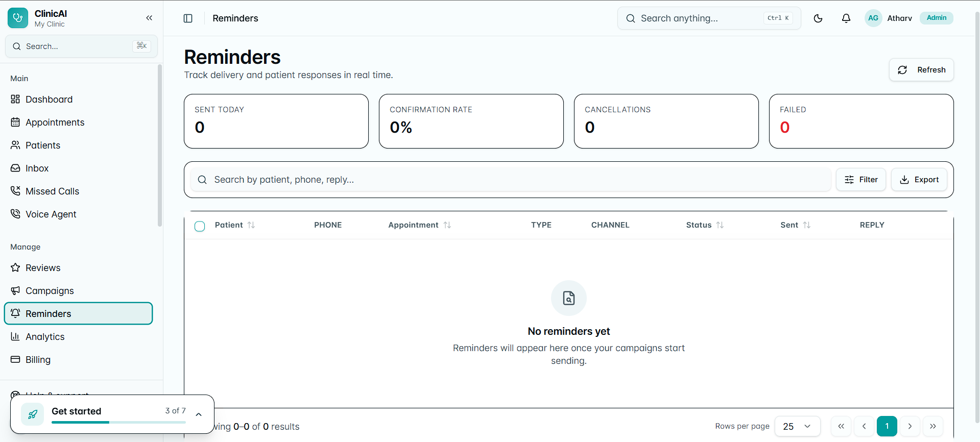Screen dimensions: 980x442
Task: Go to next page arrow
Action: coord(910,426)
